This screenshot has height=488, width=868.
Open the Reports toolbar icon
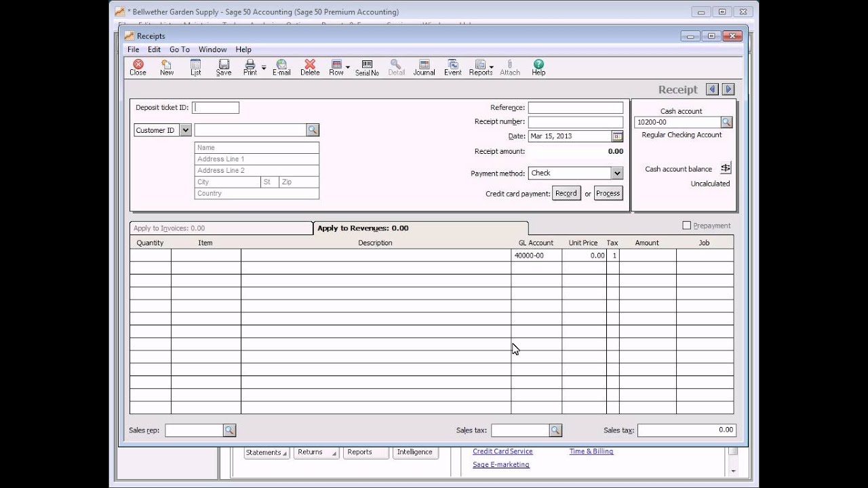[480, 67]
